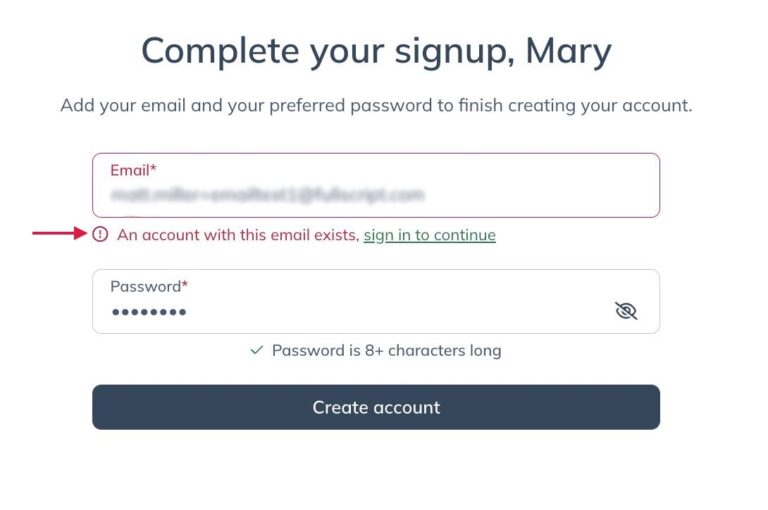
Task: Click the masked password dots
Action: (149, 312)
